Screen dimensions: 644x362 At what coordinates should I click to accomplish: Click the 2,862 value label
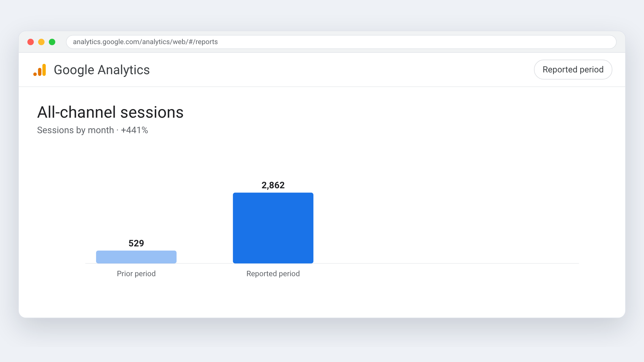(x=273, y=185)
